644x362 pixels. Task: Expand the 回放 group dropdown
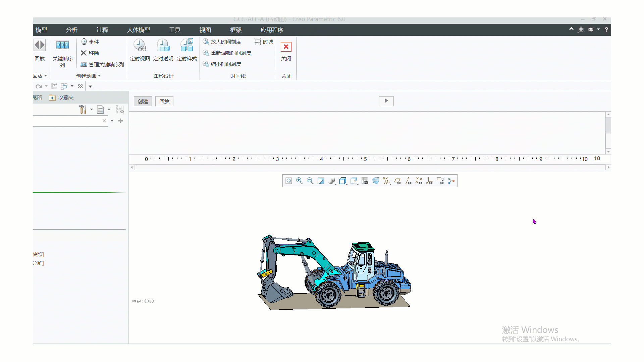[x=40, y=76]
